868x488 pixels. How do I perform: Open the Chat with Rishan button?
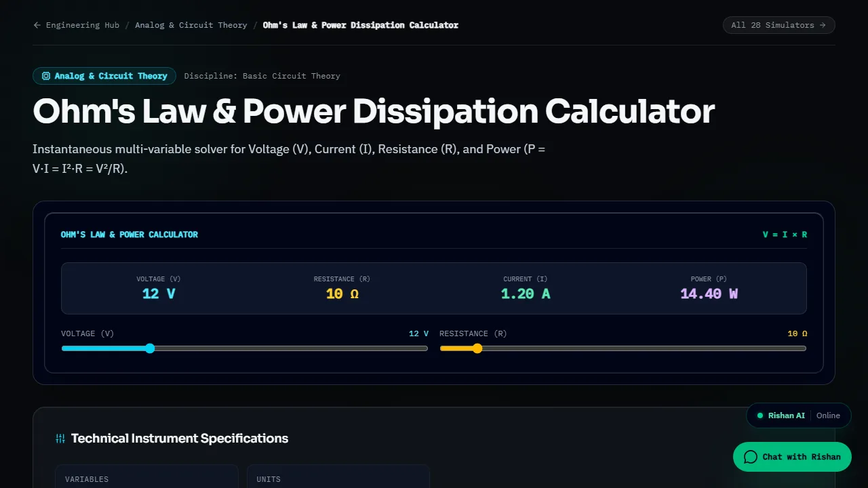(792, 457)
